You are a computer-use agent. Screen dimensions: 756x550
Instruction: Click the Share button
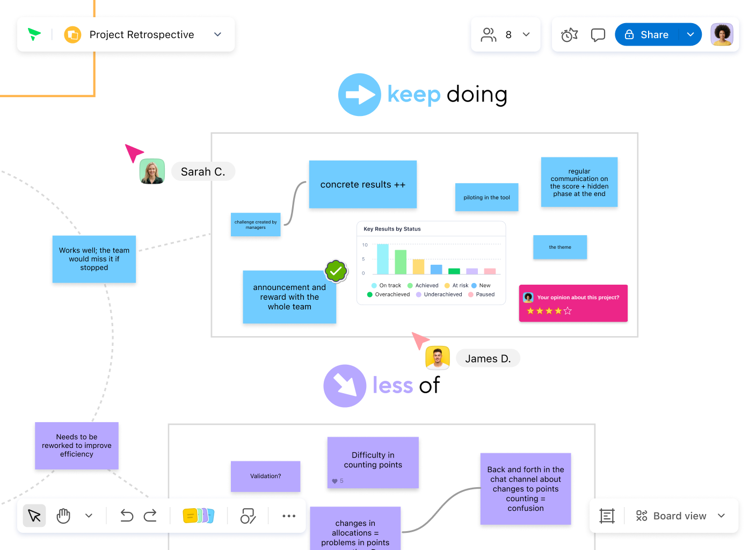point(646,34)
